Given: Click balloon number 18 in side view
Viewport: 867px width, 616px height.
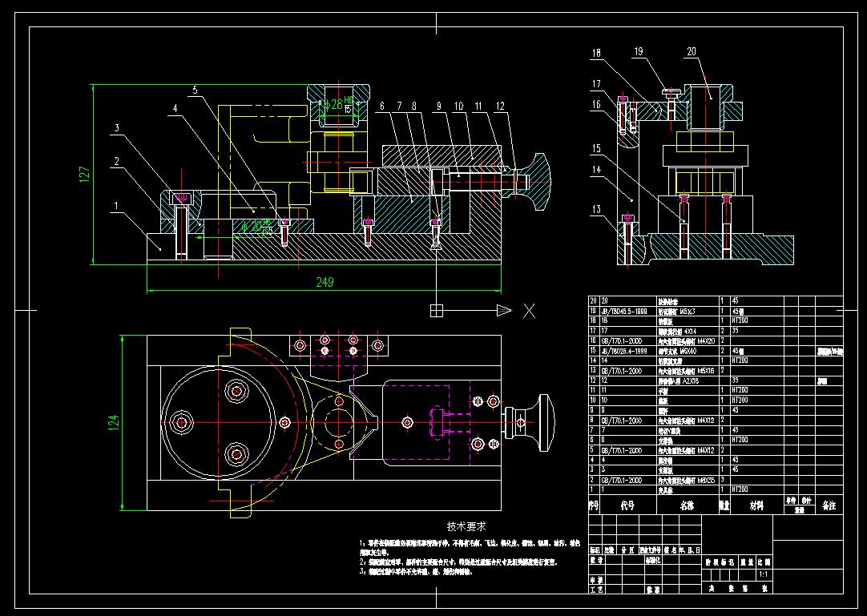Looking at the screenshot, I should pyautogui.click(x=596, y=53).
